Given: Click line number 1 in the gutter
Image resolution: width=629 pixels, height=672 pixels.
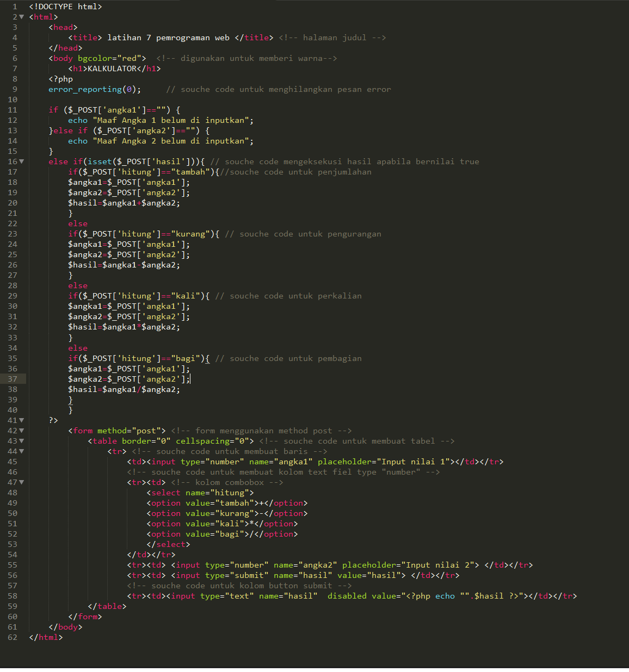Looking at the screenshot, I should 15,7.
